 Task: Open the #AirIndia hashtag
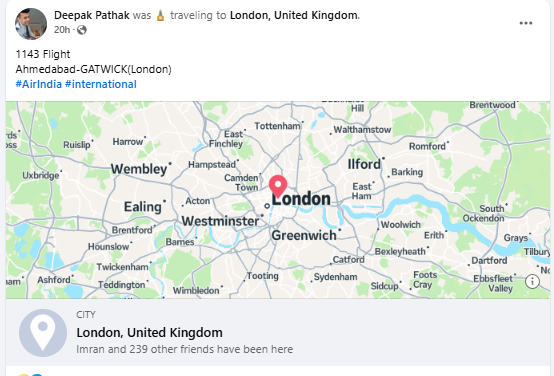[39, 84]
